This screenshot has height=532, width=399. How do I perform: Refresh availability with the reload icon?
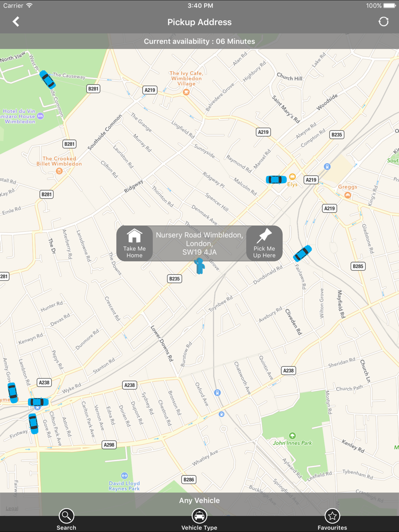click(x=383, y=22)
